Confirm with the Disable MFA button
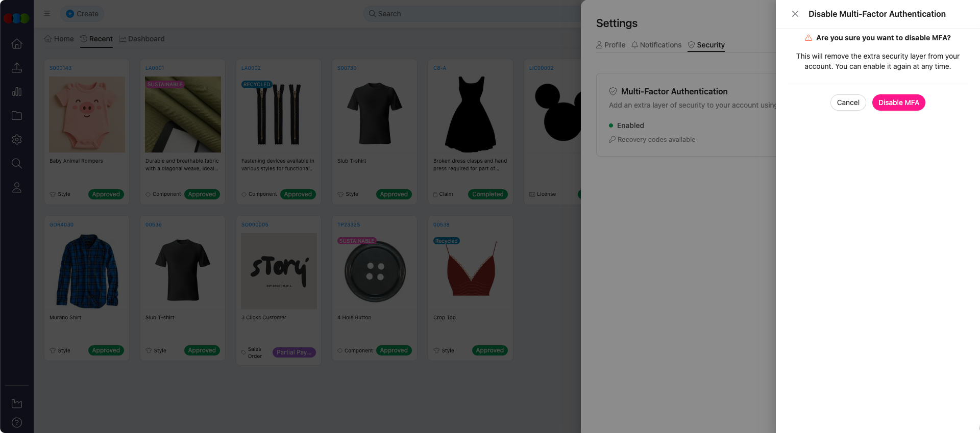The height and width of the screenshot is (433, 980). click(x=898, y=103)
